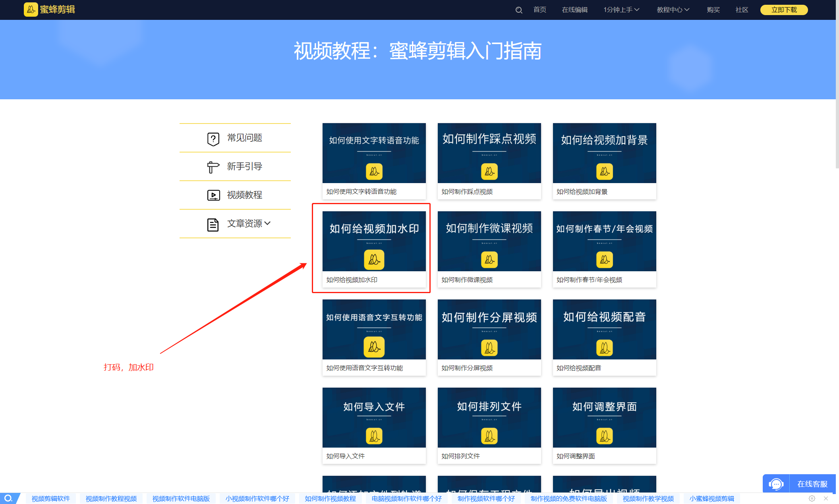Open the 如何给视频加水印 tutorial thumbnail
This screenshot has width=839, height=504.
[374, 241]
